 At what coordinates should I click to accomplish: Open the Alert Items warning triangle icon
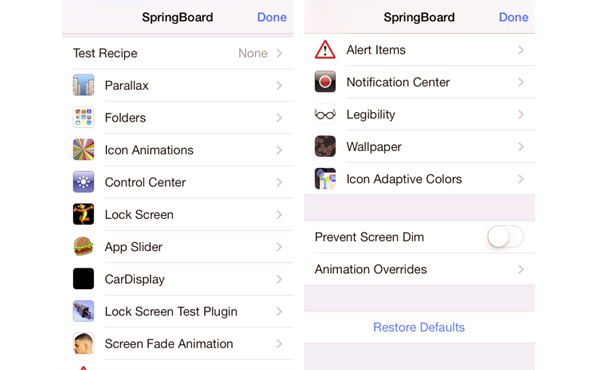[325, 50]
